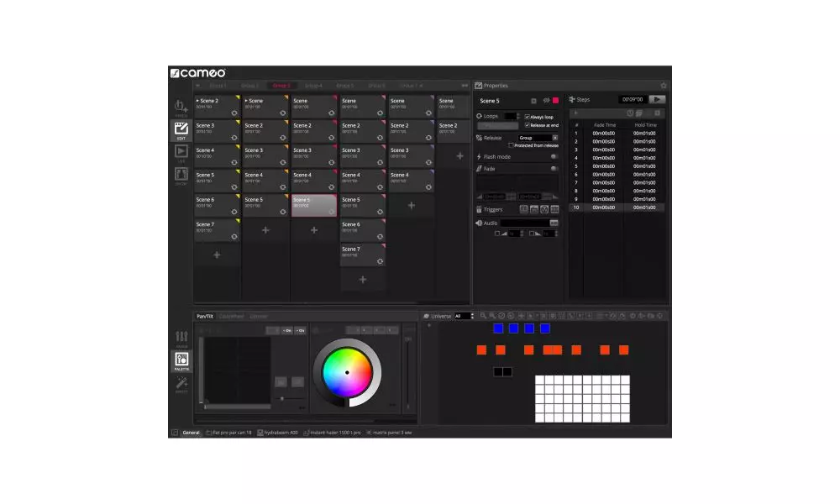840x504 pixels.
Task: Select instant hazer 1500 t pro tab
Action: click(332, 433)
